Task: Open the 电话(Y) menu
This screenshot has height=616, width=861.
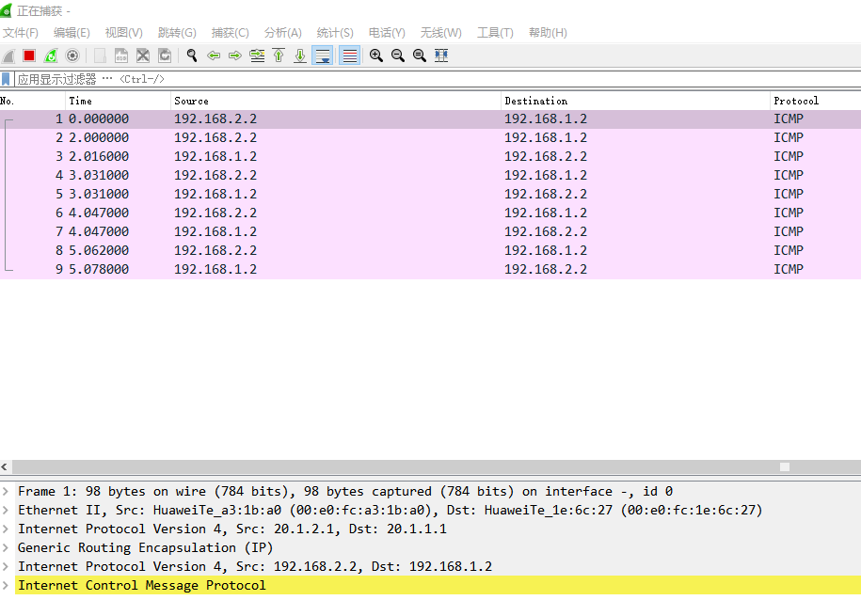Action: 387,32
